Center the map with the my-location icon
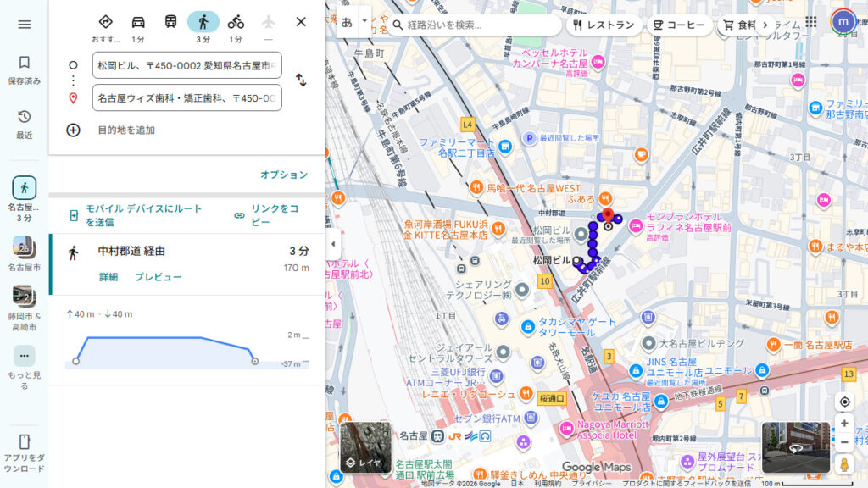The image size is (868, 488). click(x=843, y=401)
